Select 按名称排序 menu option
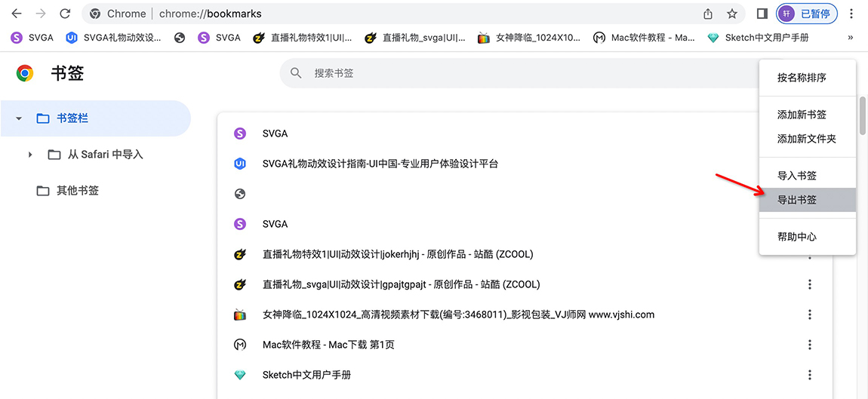Screen dimensions: 868x399 coord(802,78)
